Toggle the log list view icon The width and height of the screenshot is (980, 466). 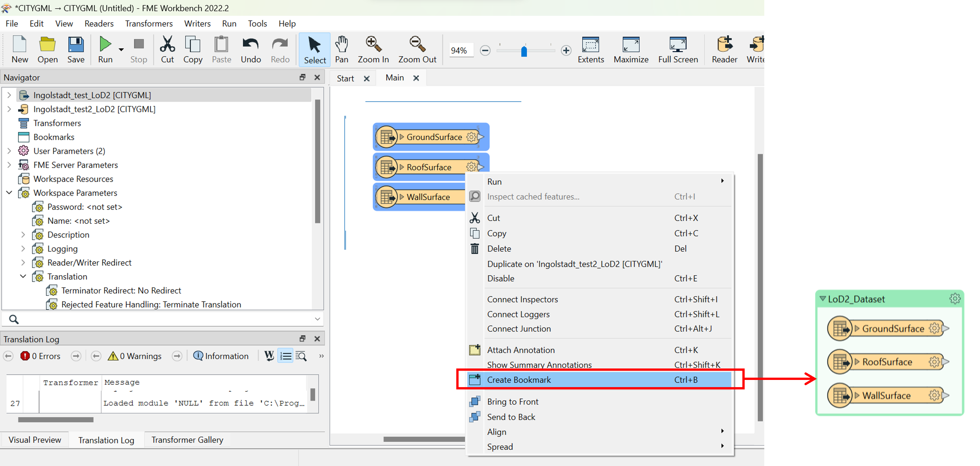click(x=285, y=356)
